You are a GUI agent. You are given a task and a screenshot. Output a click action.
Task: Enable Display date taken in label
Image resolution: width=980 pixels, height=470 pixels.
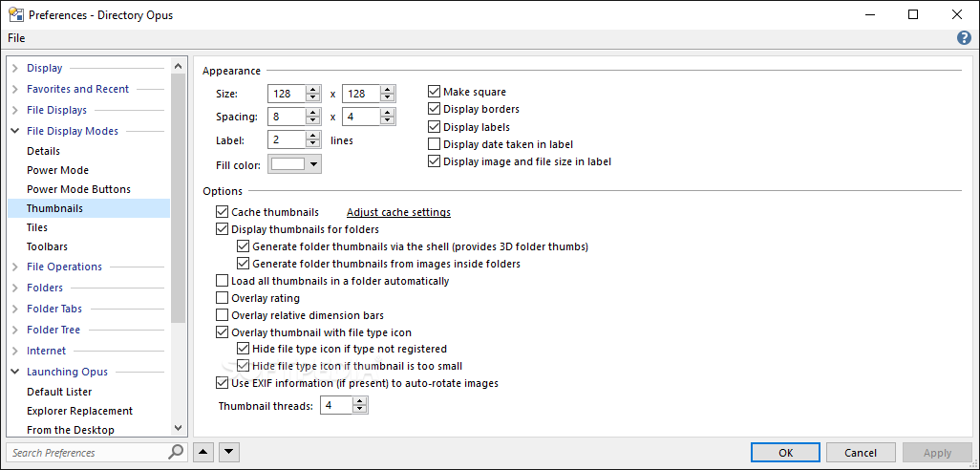click(435, 144)
